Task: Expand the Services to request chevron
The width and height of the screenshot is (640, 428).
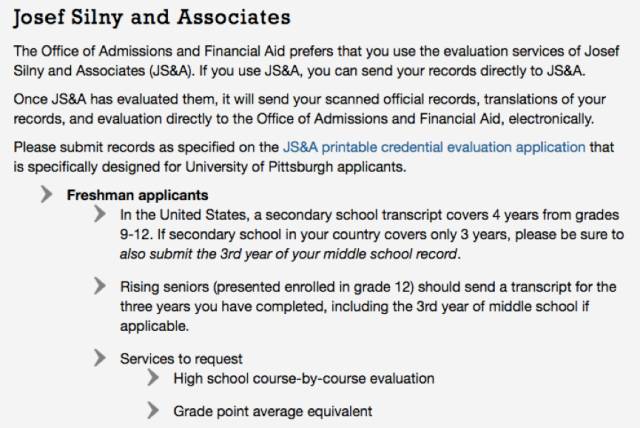Action: [100, 358]
